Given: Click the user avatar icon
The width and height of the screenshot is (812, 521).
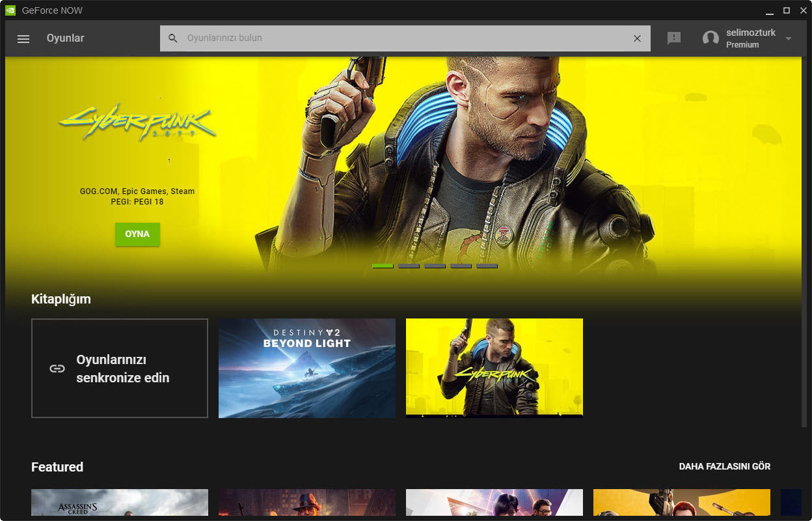Looking at the screenshot, I should click(710, 38).
